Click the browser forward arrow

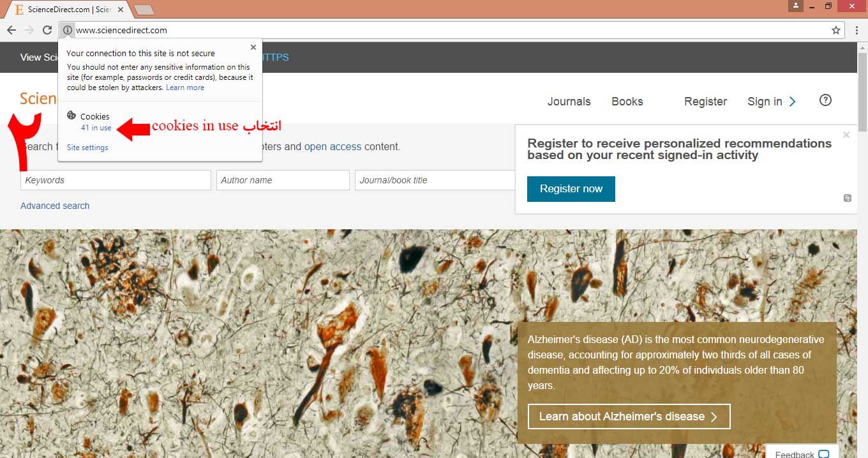click(x=29, y=30)
